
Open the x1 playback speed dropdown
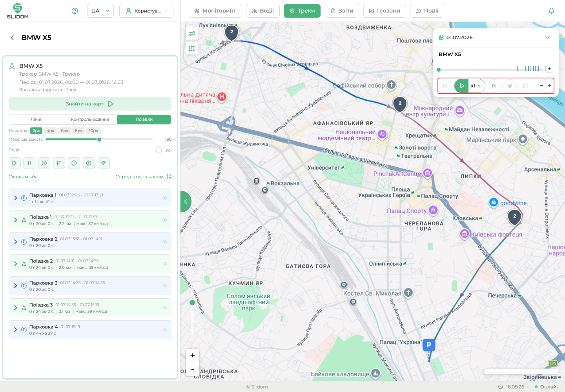tap(476, 86)
